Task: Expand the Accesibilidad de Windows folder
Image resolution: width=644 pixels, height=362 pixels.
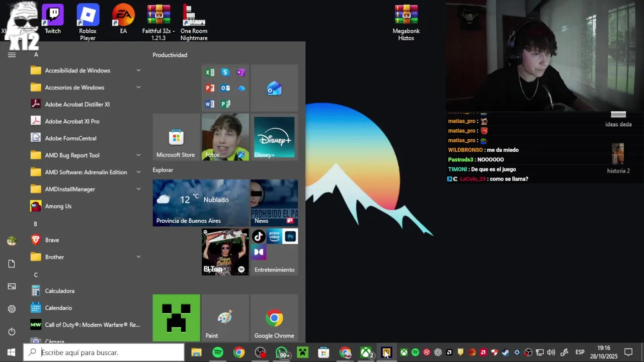Action: (x=86, y=70)
